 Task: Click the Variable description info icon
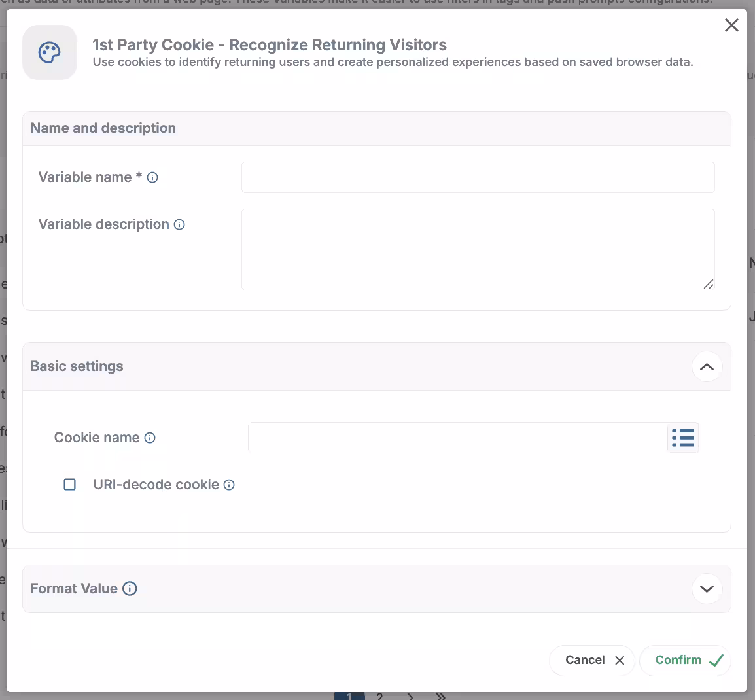coord(179,224)
